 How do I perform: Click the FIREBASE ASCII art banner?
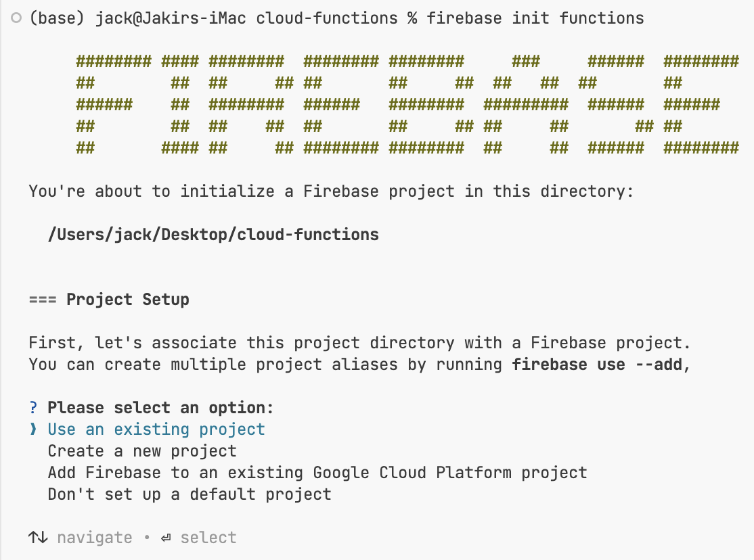pos(407,105)
